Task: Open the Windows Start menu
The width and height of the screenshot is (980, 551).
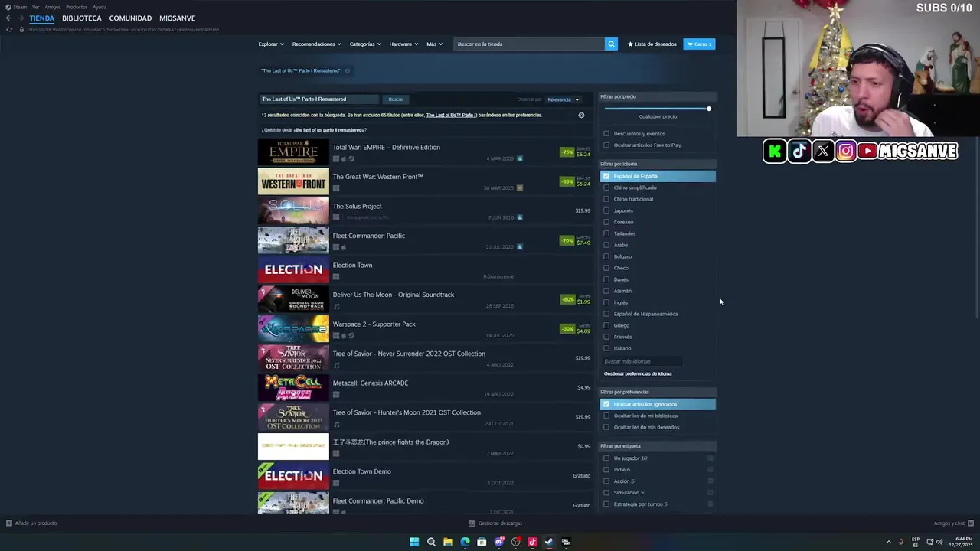Action: point(414,542)
